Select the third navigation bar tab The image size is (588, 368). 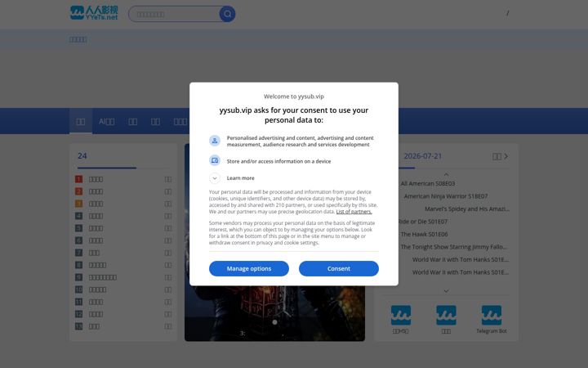(x=133, y=121)
